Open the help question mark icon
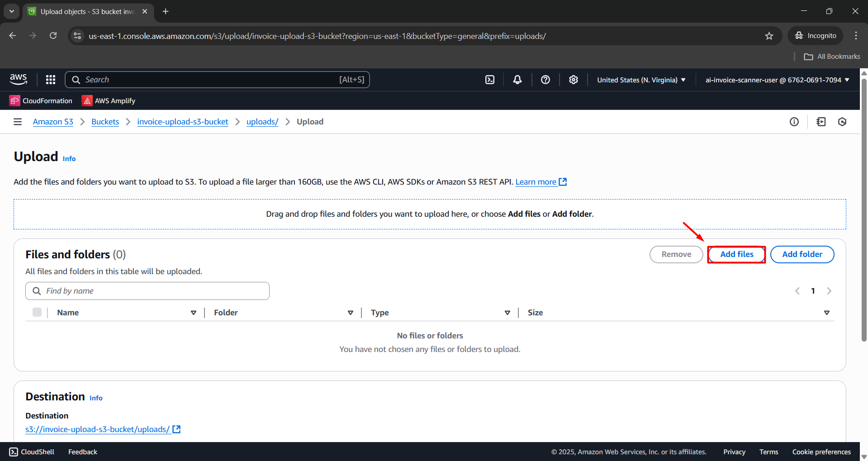The height and width of the screenshot is (461, 868). tap(545, 79)
